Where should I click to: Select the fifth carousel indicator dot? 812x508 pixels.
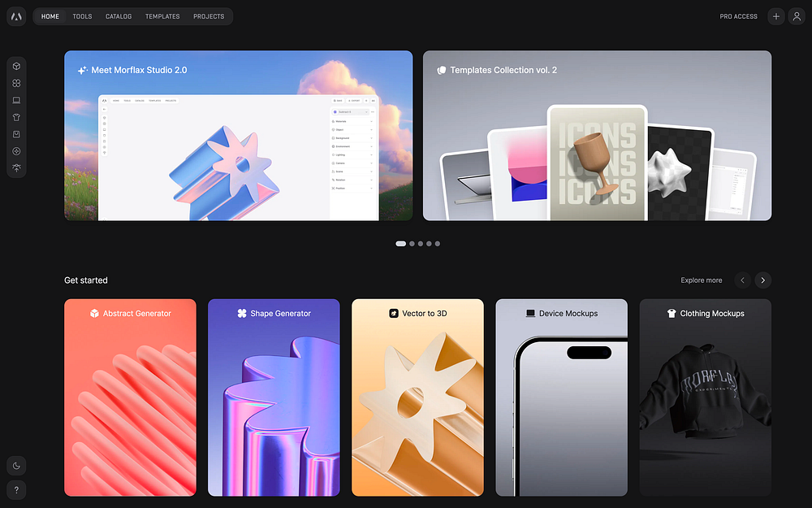(x=438, y=244)
